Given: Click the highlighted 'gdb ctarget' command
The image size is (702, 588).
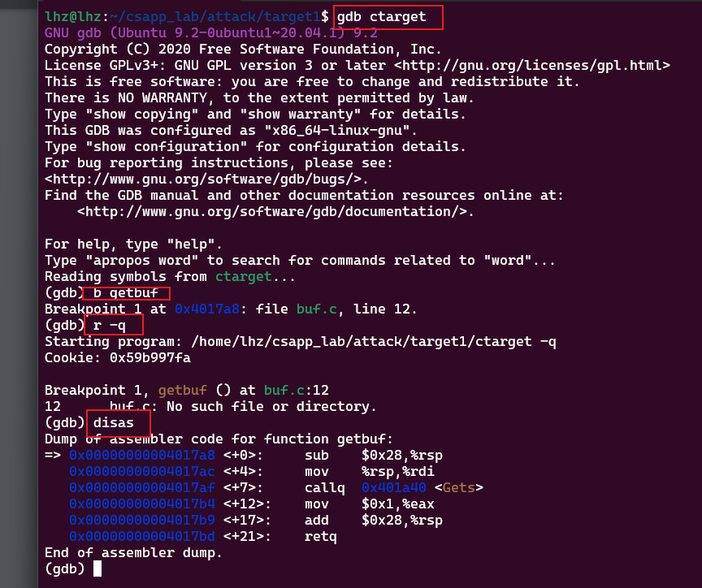Looking at the screenshot, I should pos(388,16).
